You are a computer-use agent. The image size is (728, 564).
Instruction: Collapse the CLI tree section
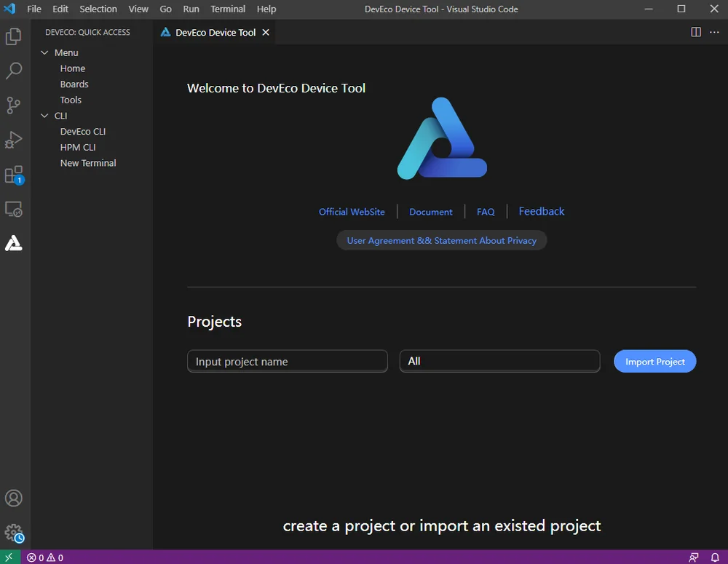tap(44, 116)
